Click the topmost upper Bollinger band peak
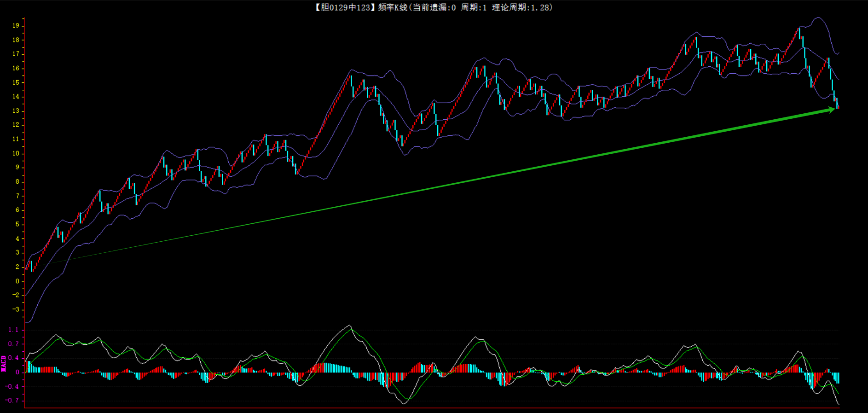 pyautogui.click(x=818, y=18)
